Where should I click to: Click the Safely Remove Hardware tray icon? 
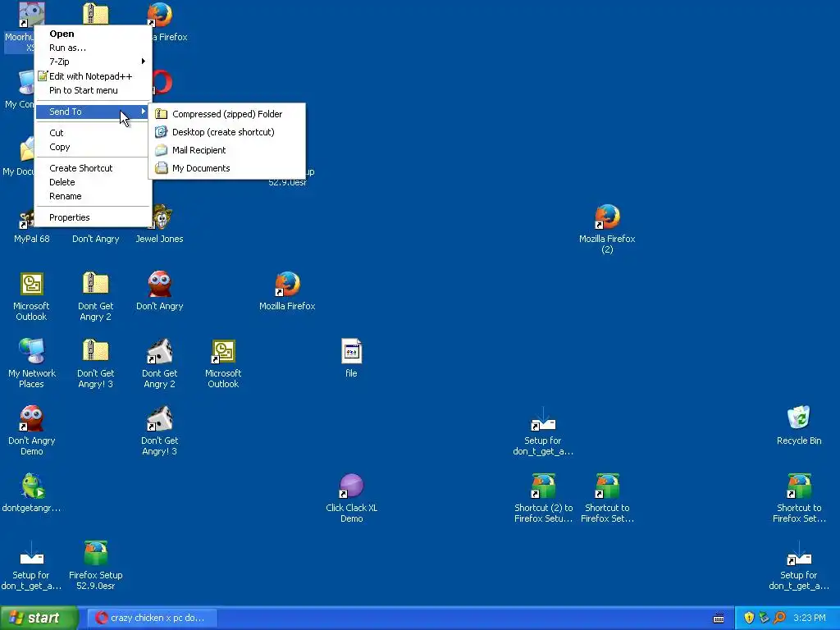click(x=764, y=618)
